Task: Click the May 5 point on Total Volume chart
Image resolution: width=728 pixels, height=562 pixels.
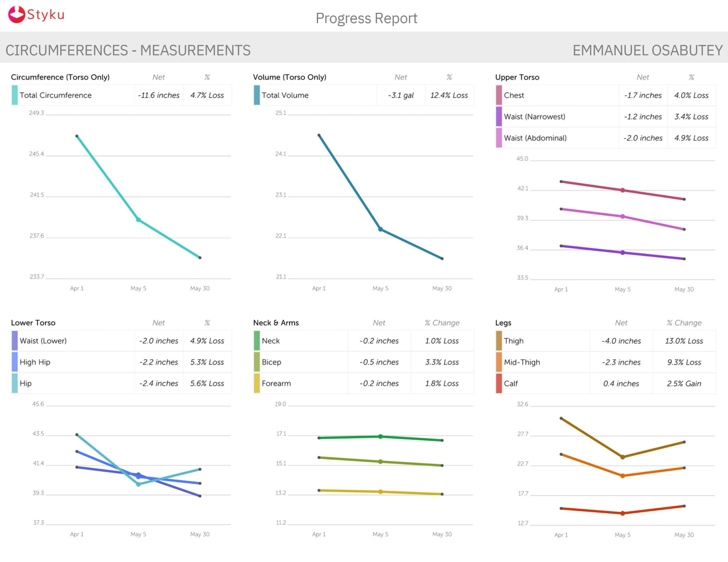Action: pyautogui.click(x=380, y=229)
